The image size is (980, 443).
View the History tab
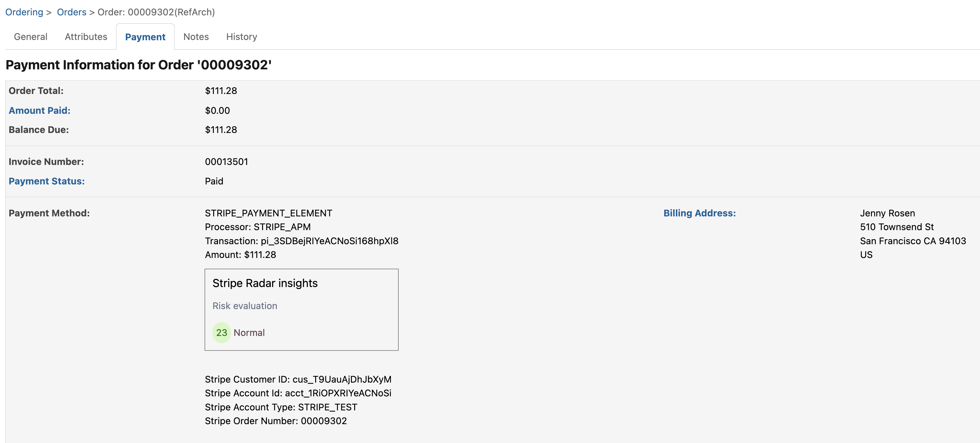(242, 37)
